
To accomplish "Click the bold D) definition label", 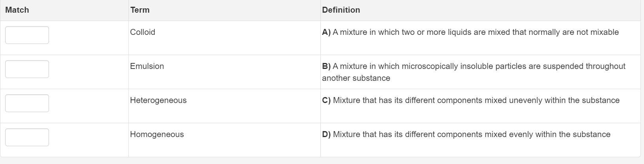I will point(326,134).
